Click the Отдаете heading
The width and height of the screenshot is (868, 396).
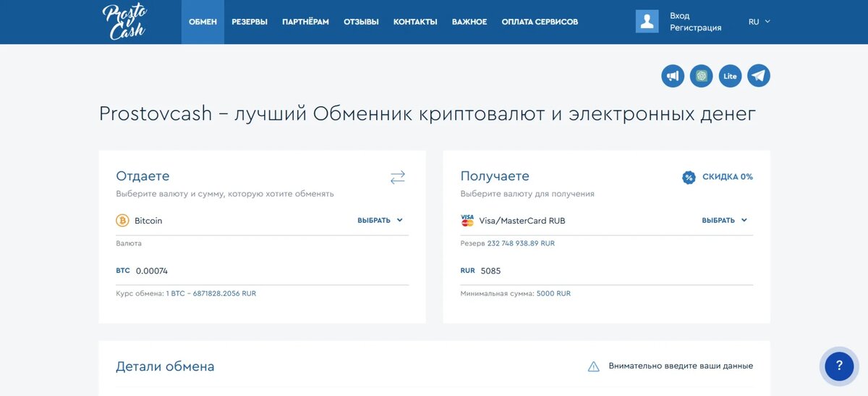(142, 176)
